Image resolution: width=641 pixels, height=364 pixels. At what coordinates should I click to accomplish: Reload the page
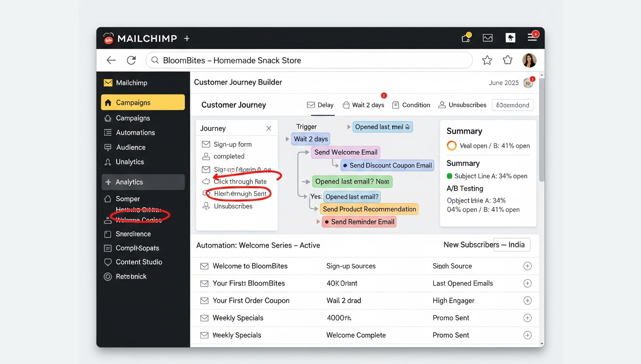[x=131, y=60]
